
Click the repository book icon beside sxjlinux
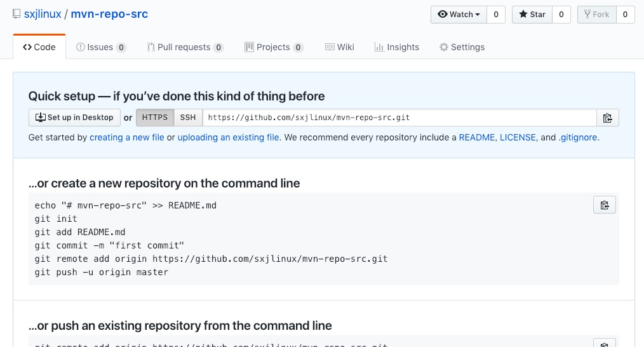[17, 14]
